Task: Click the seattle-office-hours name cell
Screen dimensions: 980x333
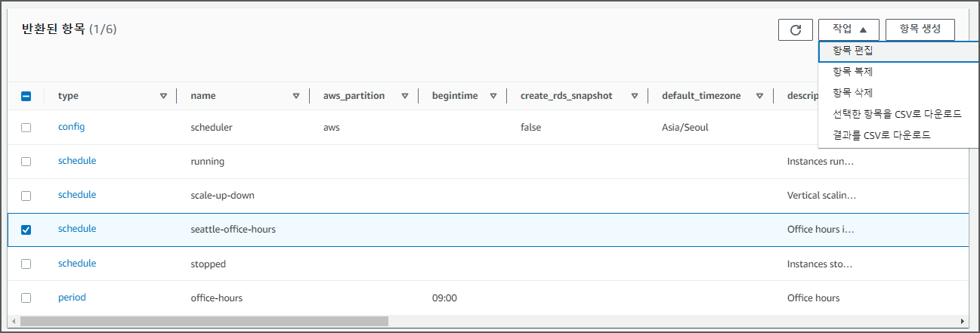Action: (233, 230)
